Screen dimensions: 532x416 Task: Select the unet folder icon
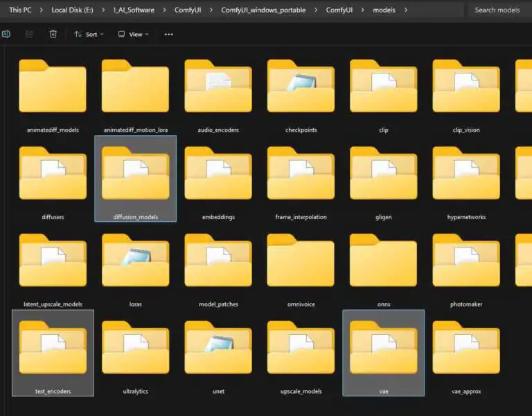click(218, 347)
